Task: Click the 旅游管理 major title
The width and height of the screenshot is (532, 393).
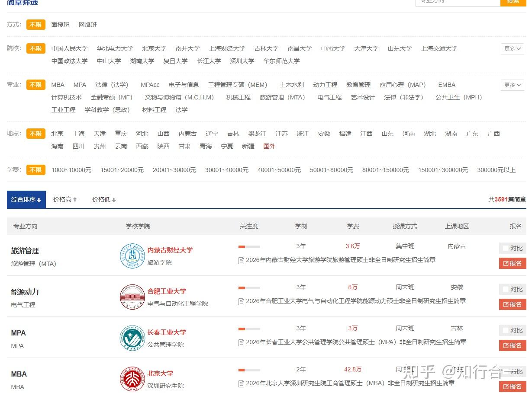Action: pos(25,251)
